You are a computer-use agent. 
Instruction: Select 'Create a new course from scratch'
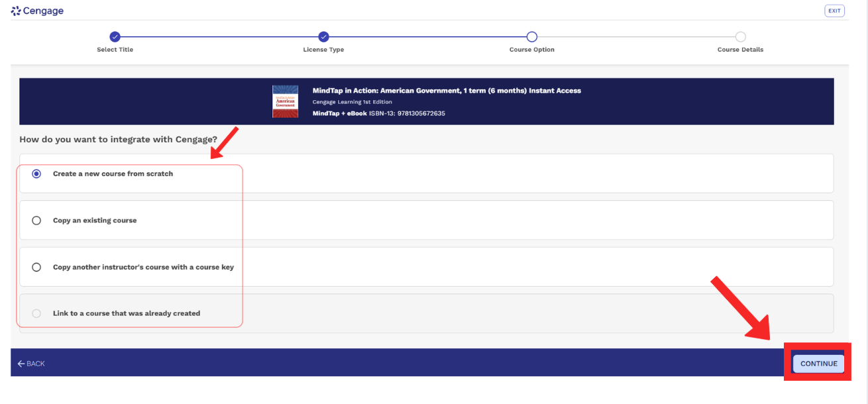tap(36, 173)
